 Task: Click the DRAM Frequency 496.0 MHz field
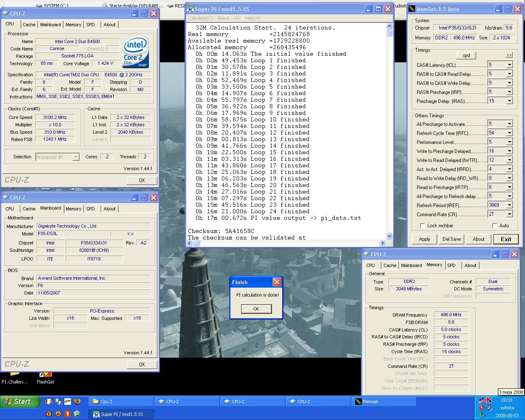point(451,315)
